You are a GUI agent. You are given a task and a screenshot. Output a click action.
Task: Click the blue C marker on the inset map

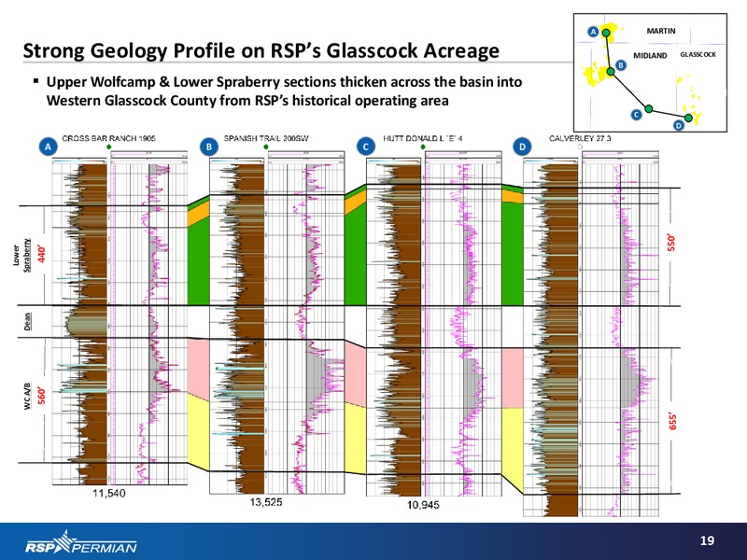[x=636, y=115]
